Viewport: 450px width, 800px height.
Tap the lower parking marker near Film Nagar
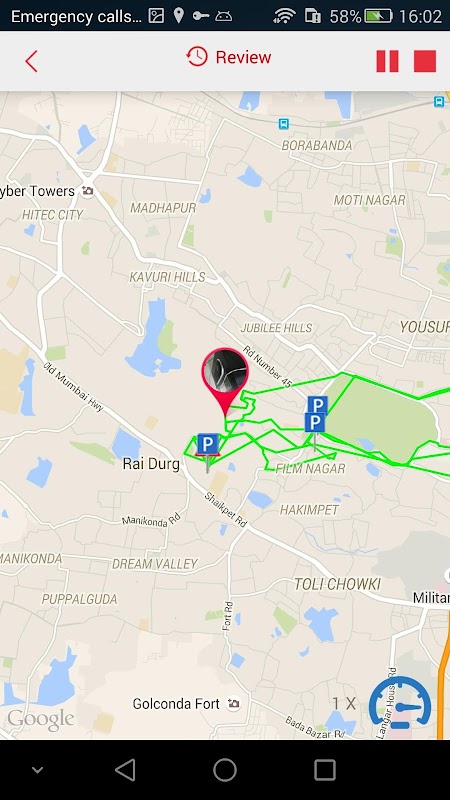[315, 423]
